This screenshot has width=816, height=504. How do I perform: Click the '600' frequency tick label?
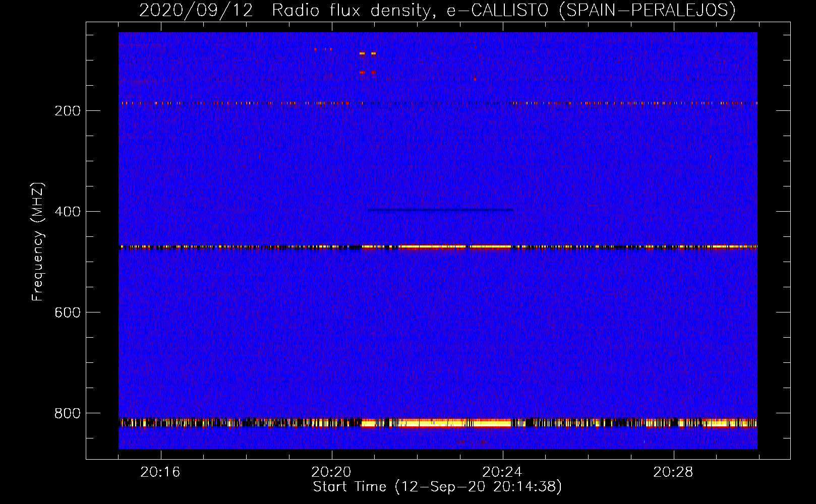[68, 312]
